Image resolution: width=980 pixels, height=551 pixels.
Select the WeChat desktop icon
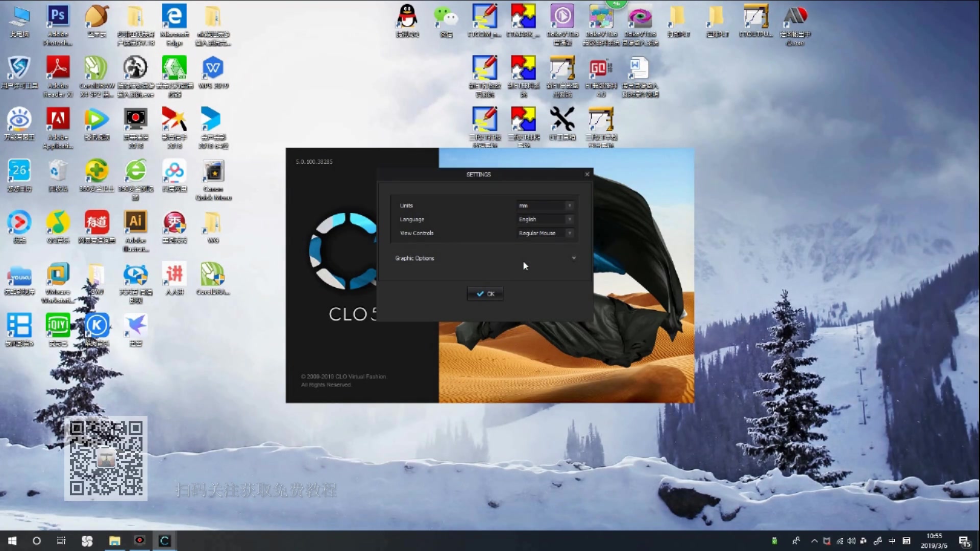point(446,17)
